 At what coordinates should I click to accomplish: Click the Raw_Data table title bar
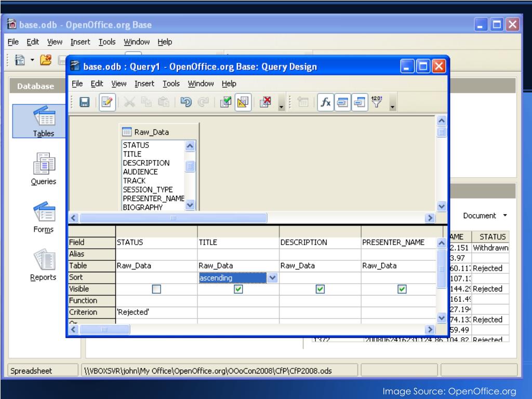(159, 131)
